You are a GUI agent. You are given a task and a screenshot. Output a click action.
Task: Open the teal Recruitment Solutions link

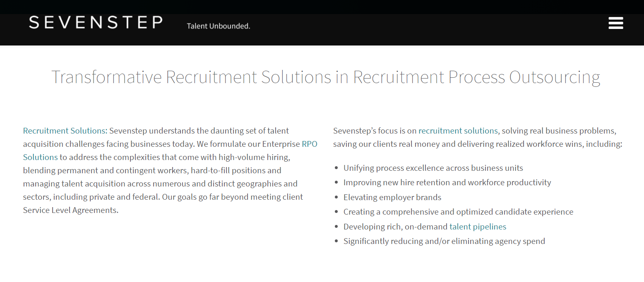coord(64,131)
